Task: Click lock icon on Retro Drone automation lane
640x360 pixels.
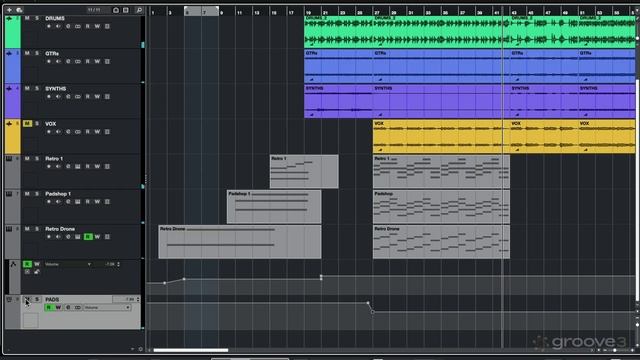Action: (x=37, y=272)
